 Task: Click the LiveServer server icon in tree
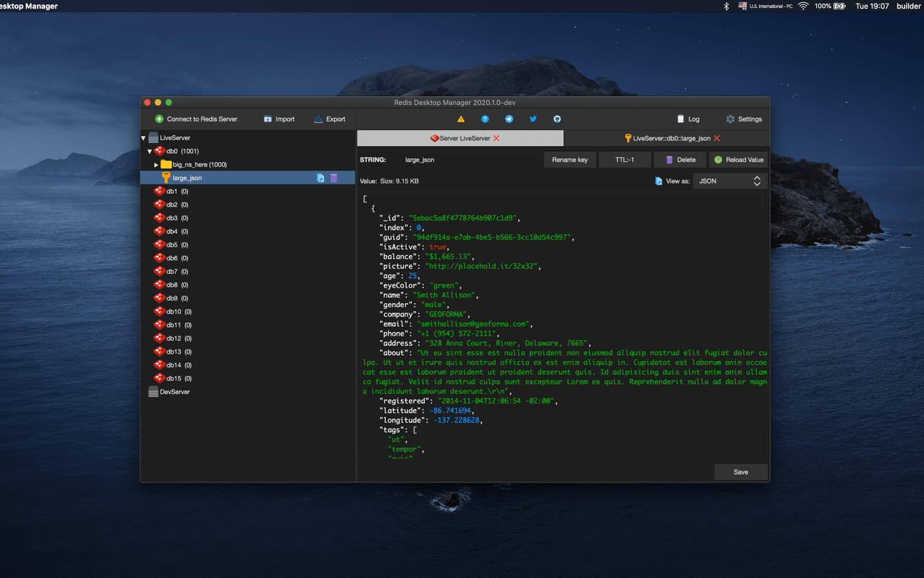153,137
